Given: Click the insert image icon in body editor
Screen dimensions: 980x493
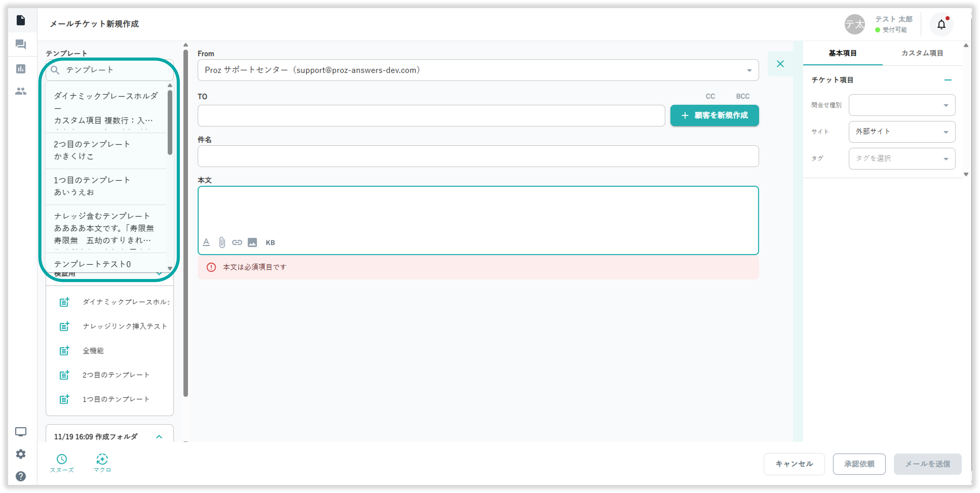Looking at the screenshot, I should (x=252, y=242).
